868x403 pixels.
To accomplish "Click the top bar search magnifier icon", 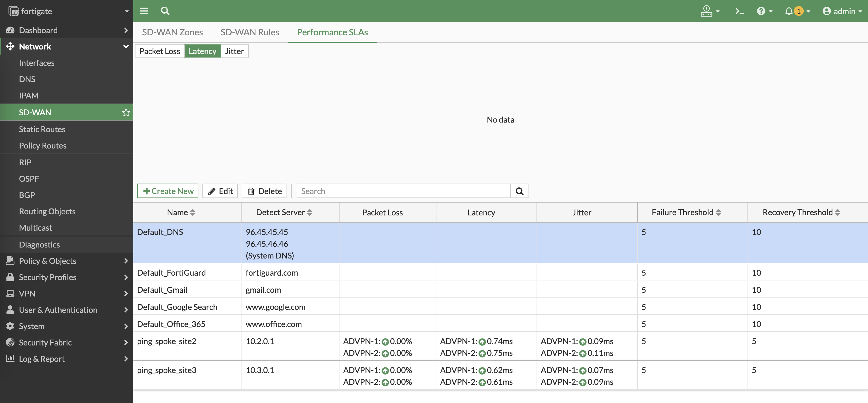I will 165,11.
